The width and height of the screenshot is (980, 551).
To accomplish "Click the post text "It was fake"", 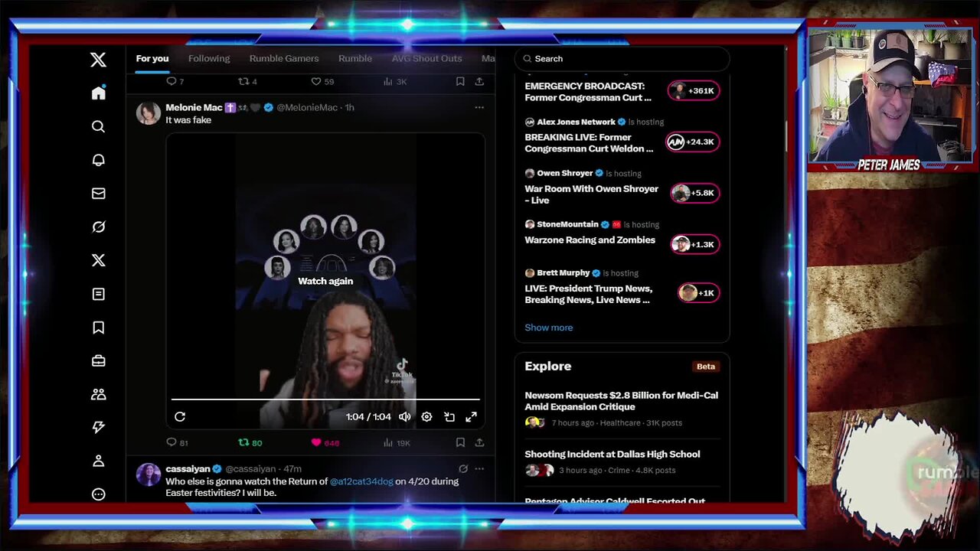I will tap(188, 120).
